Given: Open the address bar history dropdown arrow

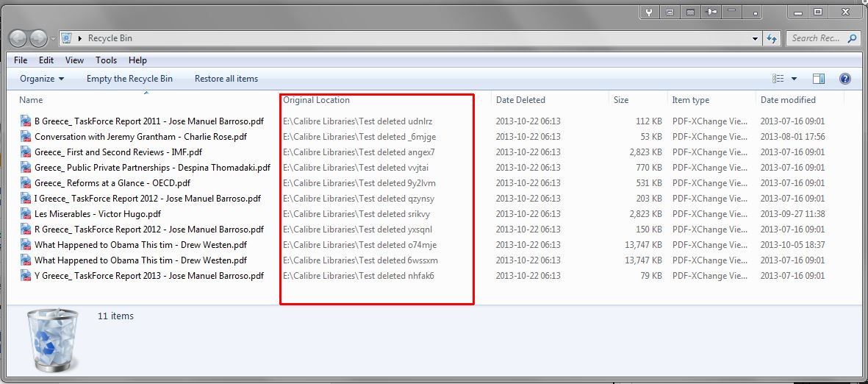Looking at the screenshot, I should pos(756,39).
